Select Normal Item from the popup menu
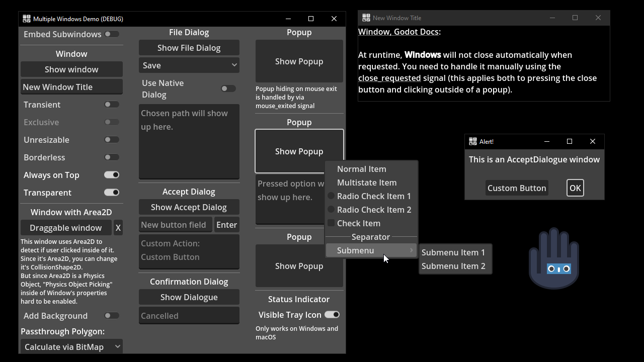 coord(361,169)
